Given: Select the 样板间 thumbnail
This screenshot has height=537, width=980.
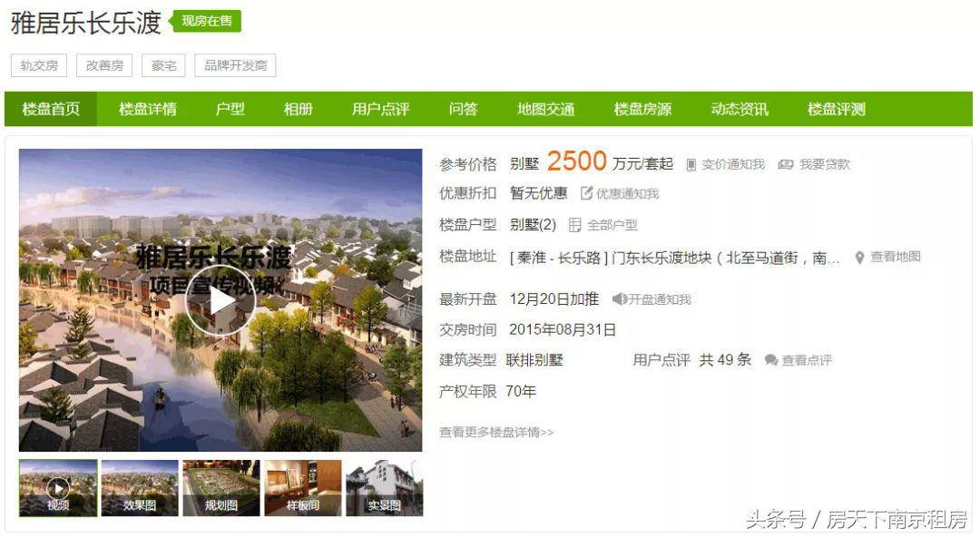Looking at the screenshot, I should [x=303, y=488].
